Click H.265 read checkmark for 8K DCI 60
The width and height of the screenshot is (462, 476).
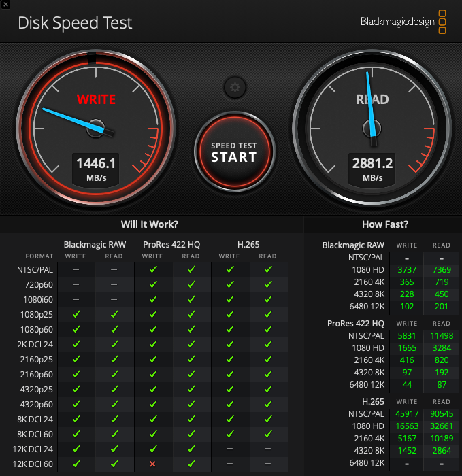[x=268, y=434]
